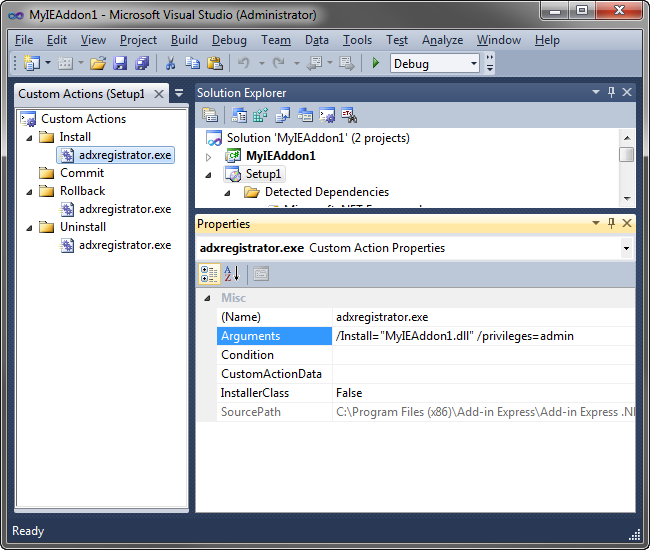Open the Project menu
650x550 pixels.
(138, 40)
